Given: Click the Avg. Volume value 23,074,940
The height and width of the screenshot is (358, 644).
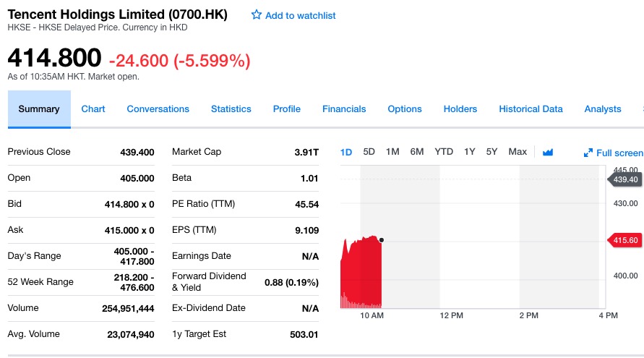Looking at the screenshot, I should pos(131,335).
